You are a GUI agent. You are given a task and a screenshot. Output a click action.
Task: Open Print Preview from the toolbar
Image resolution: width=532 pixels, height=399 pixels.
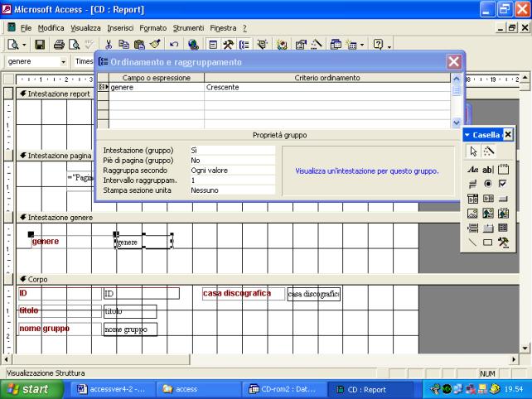[74, 45]
